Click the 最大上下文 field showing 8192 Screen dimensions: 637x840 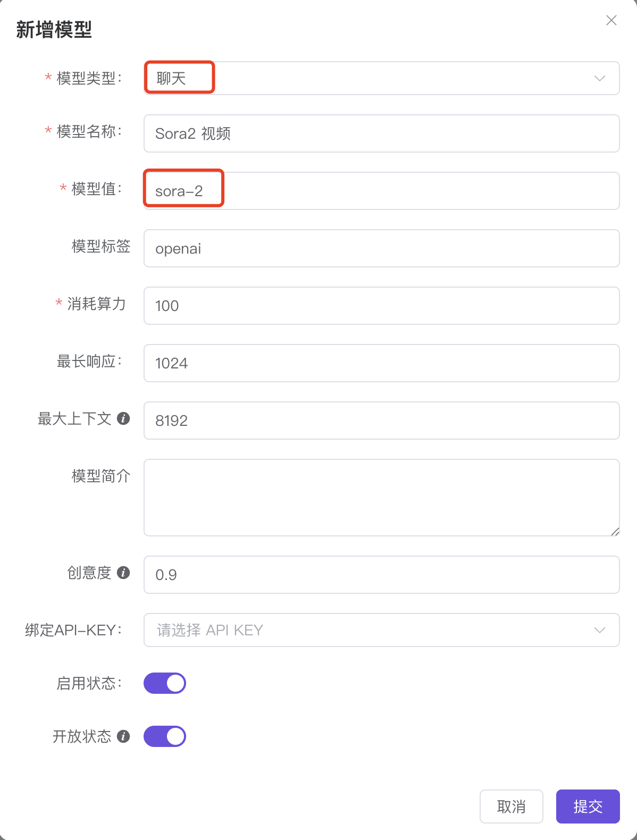[381, 421]
